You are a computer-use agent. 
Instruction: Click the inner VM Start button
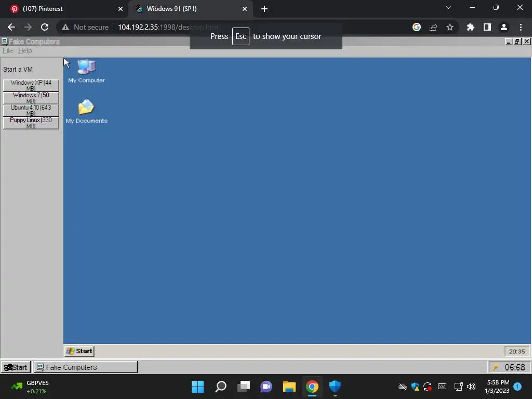[x=79, y=351]
